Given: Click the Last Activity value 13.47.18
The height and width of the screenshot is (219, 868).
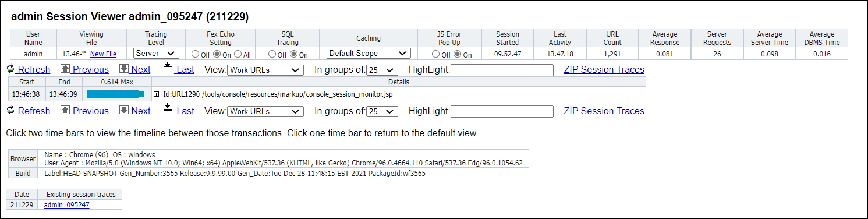Looking at the screenshot, I should pyautogui.click(x=560, y=54).
